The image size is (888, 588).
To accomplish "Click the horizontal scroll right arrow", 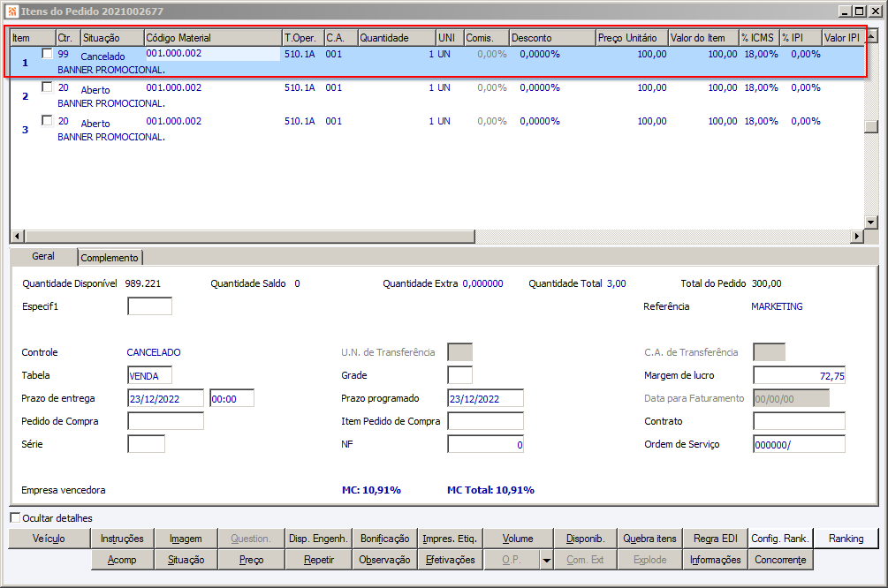I will point(855,237).
